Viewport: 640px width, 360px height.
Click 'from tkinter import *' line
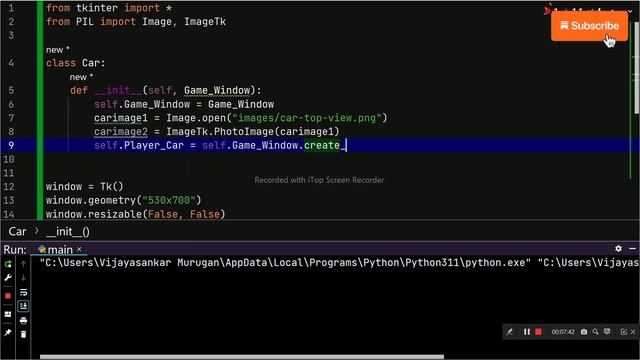[x=109, y=8]
